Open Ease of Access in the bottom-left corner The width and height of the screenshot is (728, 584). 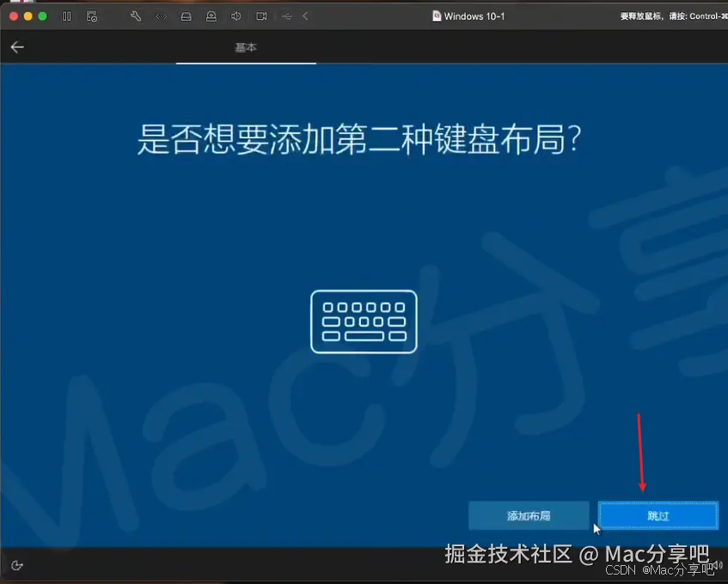coord(17,565)
